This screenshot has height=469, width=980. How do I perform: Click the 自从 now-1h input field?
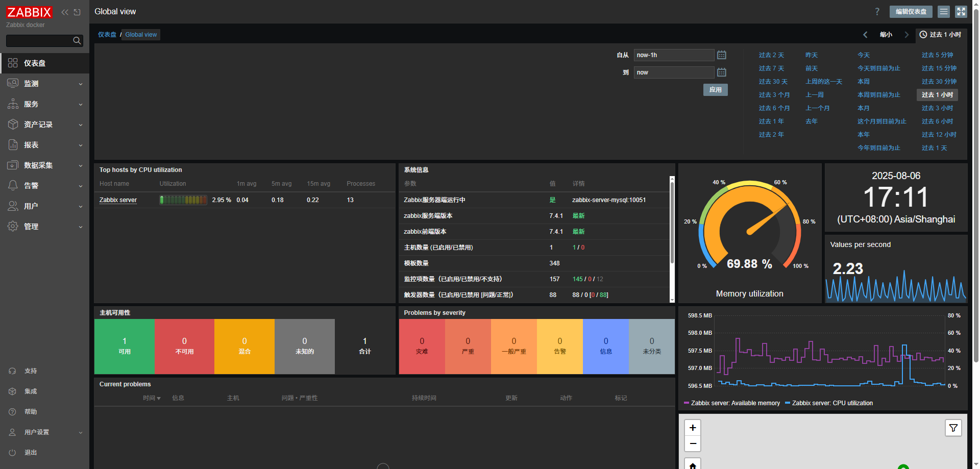click(674, 55)
